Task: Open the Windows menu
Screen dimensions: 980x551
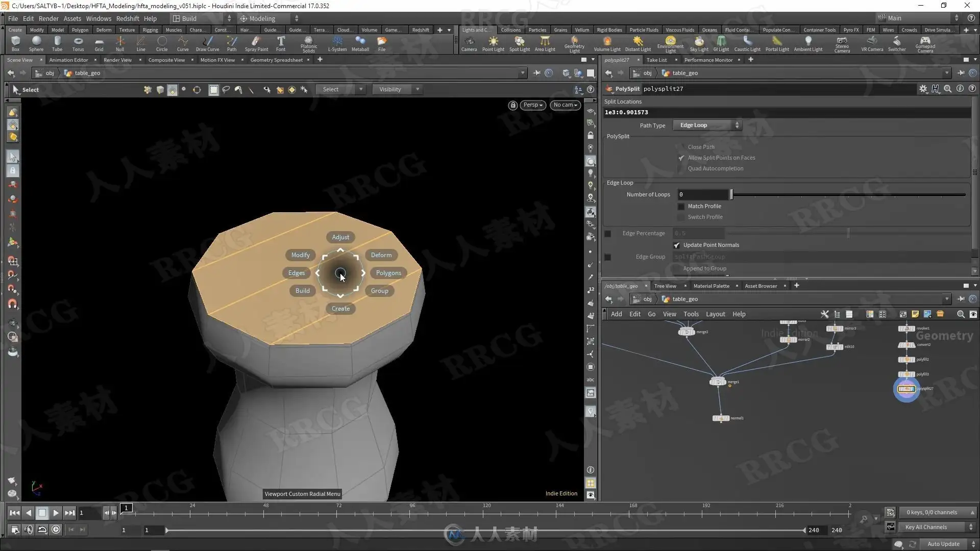Action: tap(99, 18)
